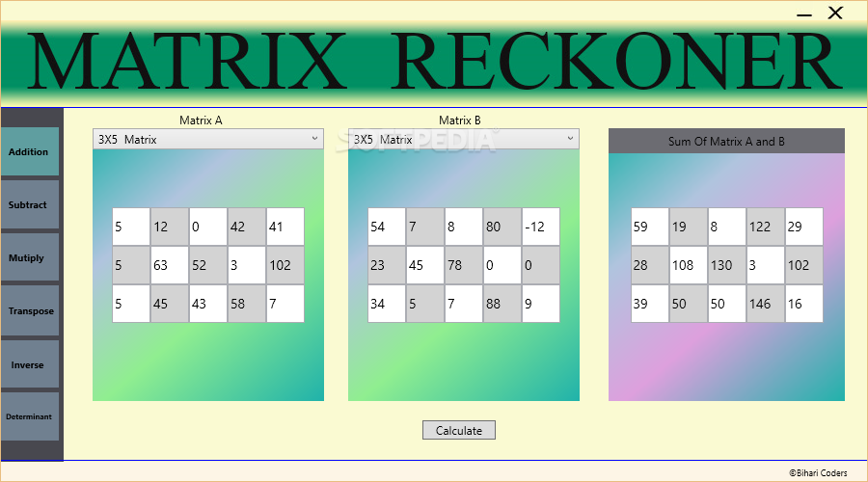The height and width of the screenshot is (482, 868).
Task: Click sum result cell showing 108
Action: coord(688,265)
